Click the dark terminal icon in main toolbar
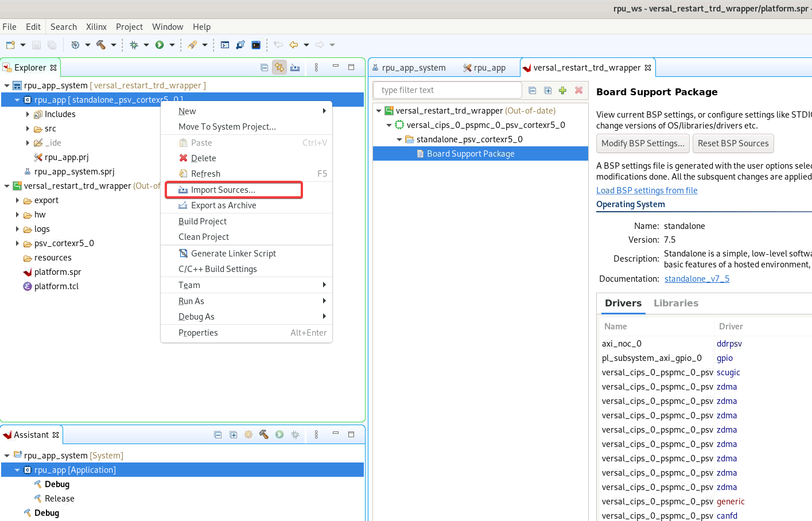 pyautogui.click(x=256, y=45)
